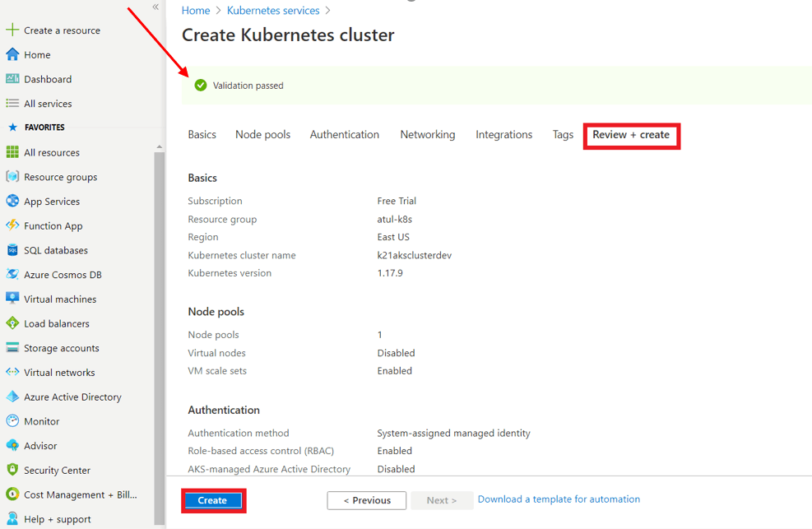The height and width of the screenshot is (529, 812).
Task: Open the Tags tab
Action: (x=563, y=134)
